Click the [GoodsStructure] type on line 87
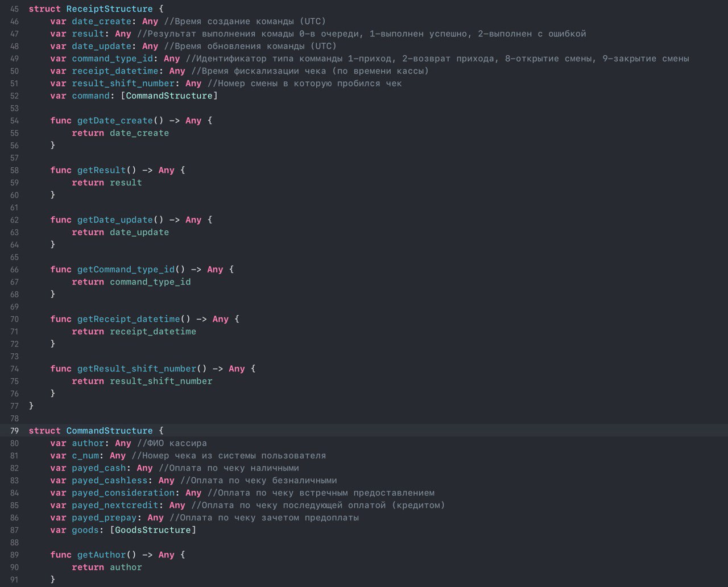The height and width of the screenshot is (587, 728). click(x=153, y=530)
